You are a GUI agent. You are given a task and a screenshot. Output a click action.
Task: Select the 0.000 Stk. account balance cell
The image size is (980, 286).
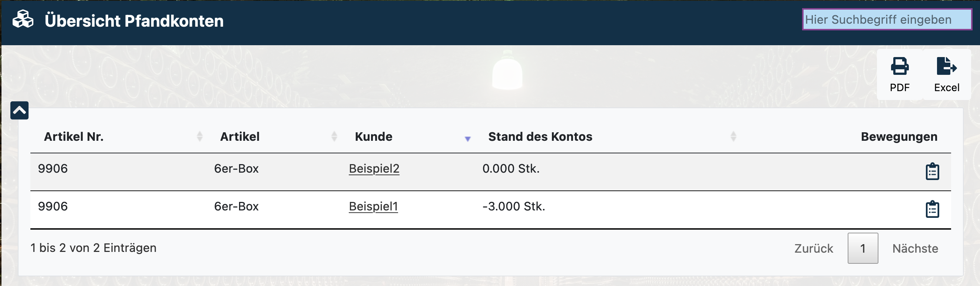(x=511, y=169)
